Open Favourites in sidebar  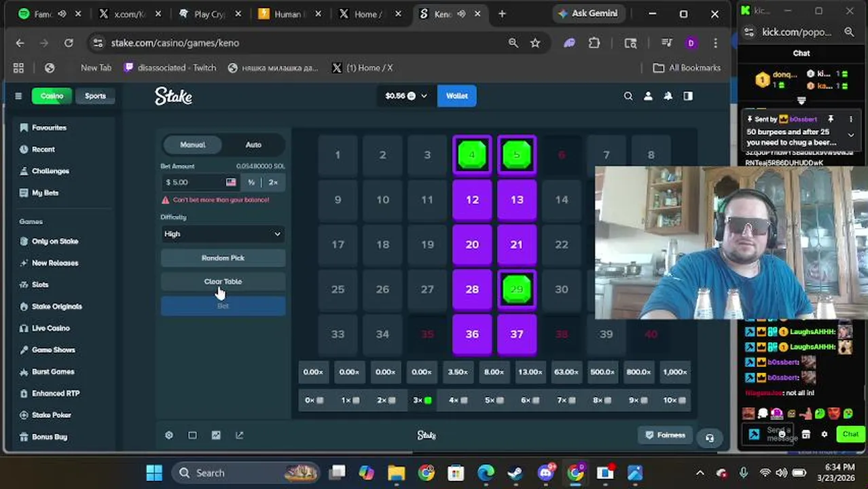click(x=49, y=128)
